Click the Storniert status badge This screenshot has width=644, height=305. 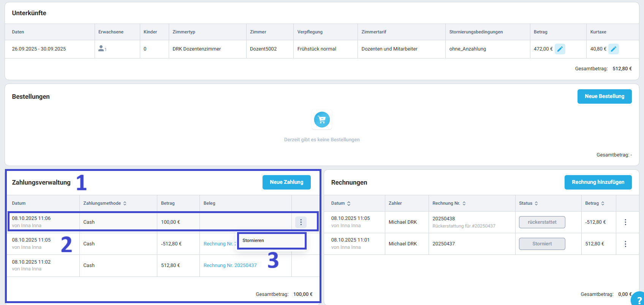(x=542, y=244)
